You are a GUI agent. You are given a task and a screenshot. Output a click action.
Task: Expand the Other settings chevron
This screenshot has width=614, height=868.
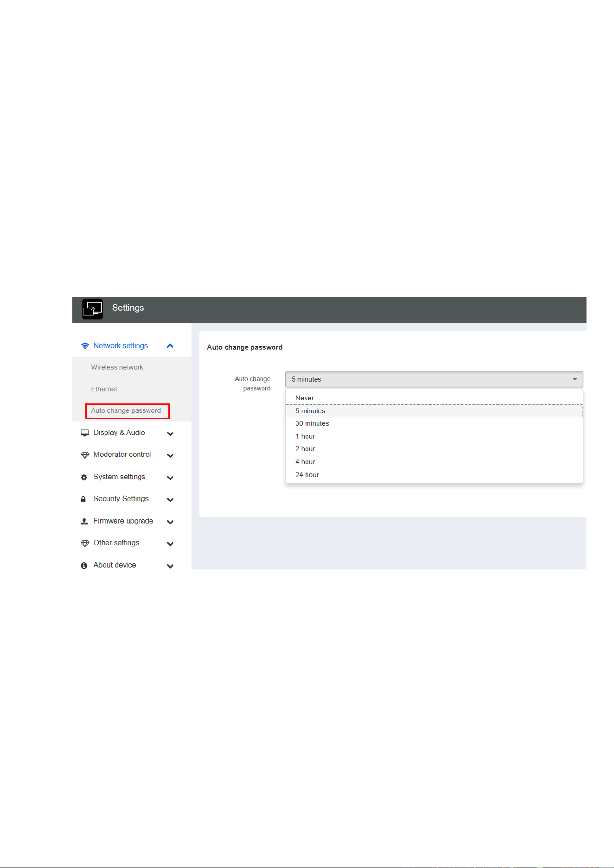170,544
